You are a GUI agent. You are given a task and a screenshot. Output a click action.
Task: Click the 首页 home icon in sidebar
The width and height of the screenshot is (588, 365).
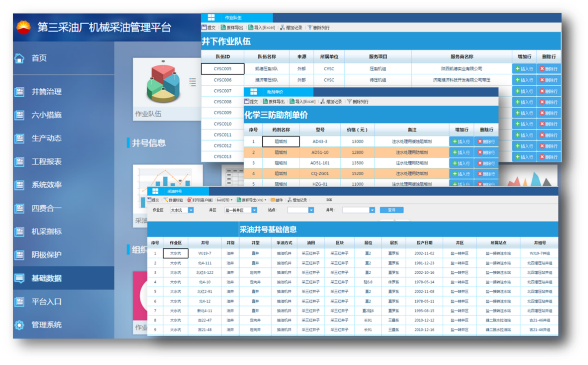tap(19, 58)
